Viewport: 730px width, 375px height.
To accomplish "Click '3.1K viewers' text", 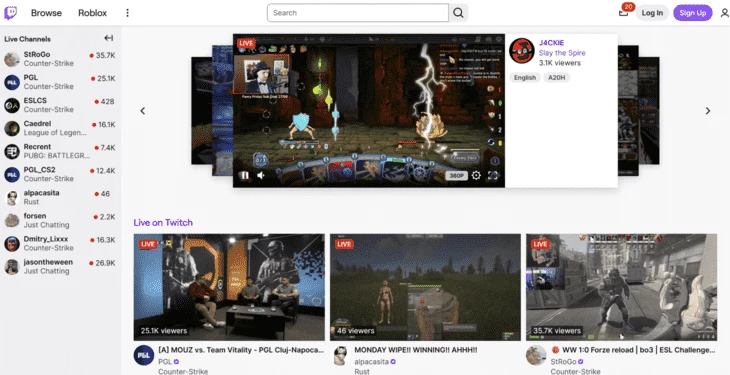I will tap(560, 63).
